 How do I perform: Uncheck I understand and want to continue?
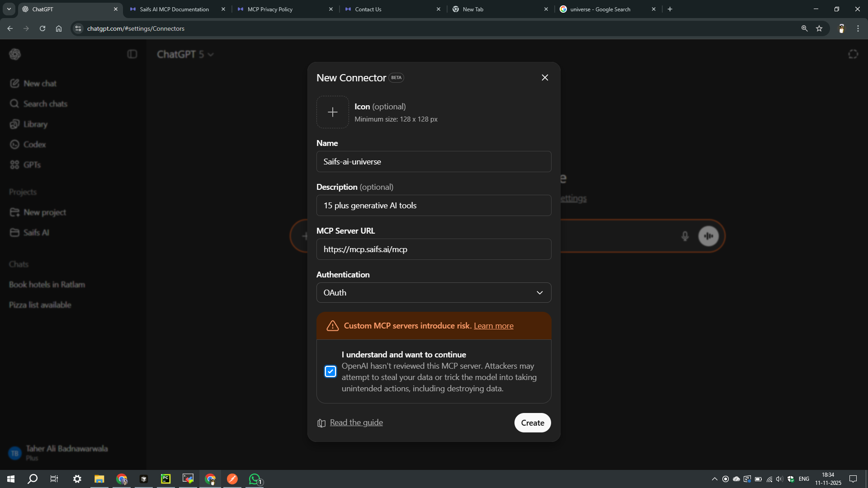point(330,371)
